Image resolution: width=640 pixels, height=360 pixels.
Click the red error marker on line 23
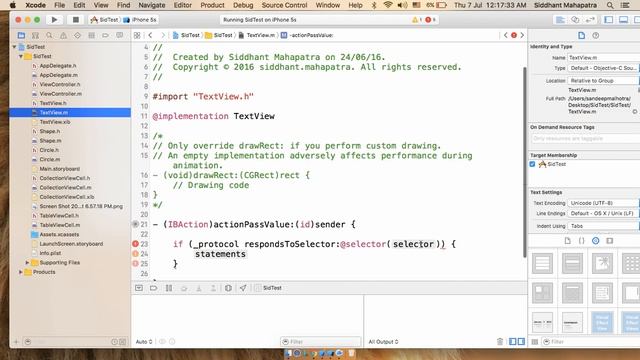coord(136,244)
